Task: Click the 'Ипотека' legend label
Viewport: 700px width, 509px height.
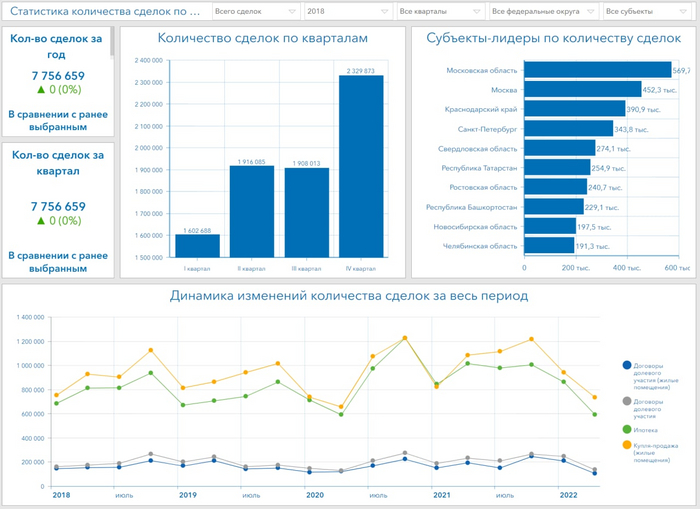Action: (646, 430)
